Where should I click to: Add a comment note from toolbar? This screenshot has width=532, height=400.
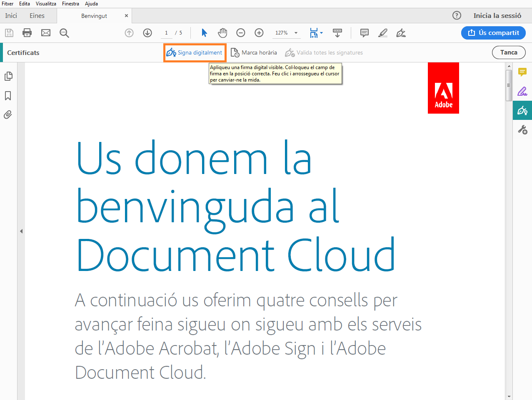365,33
